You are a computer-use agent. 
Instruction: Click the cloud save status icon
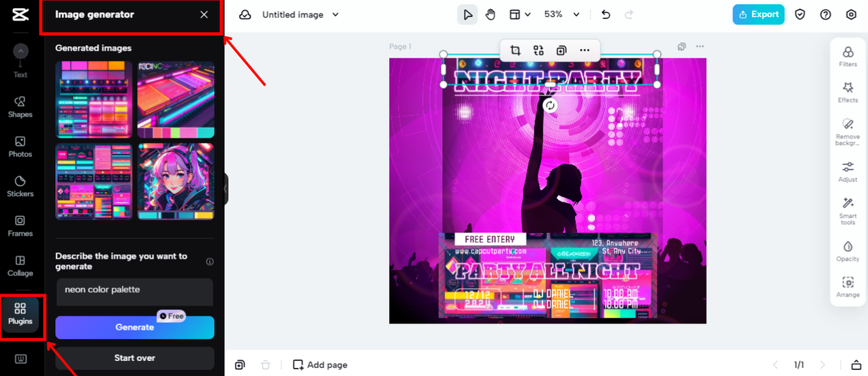(245, 14)
